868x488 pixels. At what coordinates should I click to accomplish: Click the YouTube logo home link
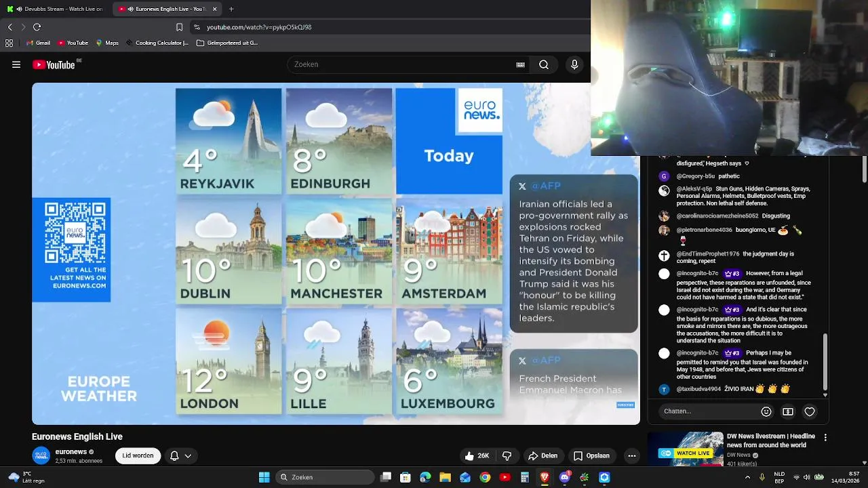(x=54, y=64)
